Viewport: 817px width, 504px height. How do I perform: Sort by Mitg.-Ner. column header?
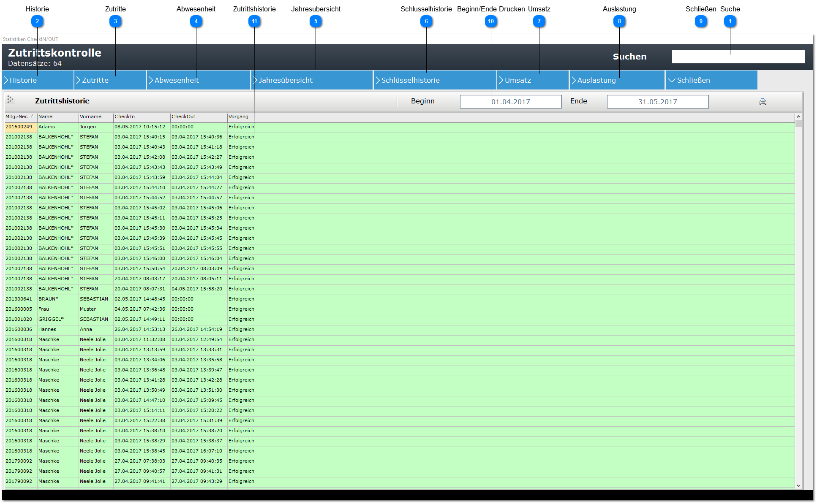[20, 117]
